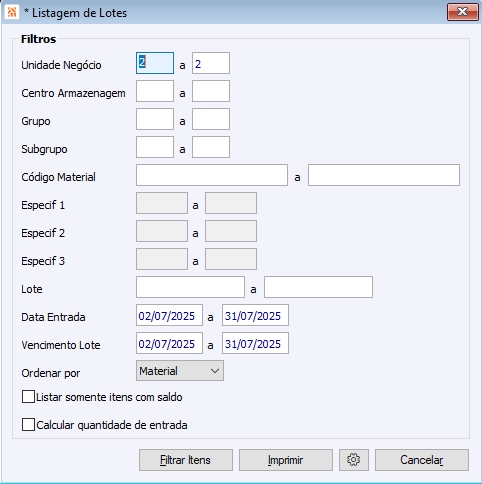Click Centro Armazenagem ending field
The height and width of the screenshot is (484, 482).
coord(211,91)
